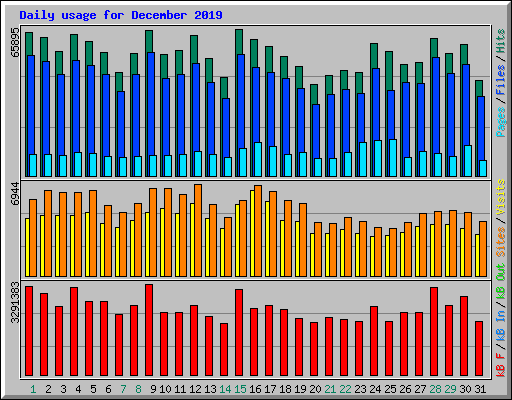Screen dimensions: 512x400
Task: Select the red 'kB F' legend label
Action: pyautogui.click(x=500, y=365)
